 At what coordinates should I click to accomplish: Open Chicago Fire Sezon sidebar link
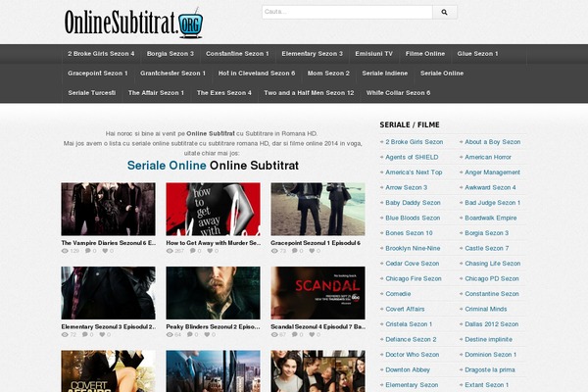(x=414, y=278)
